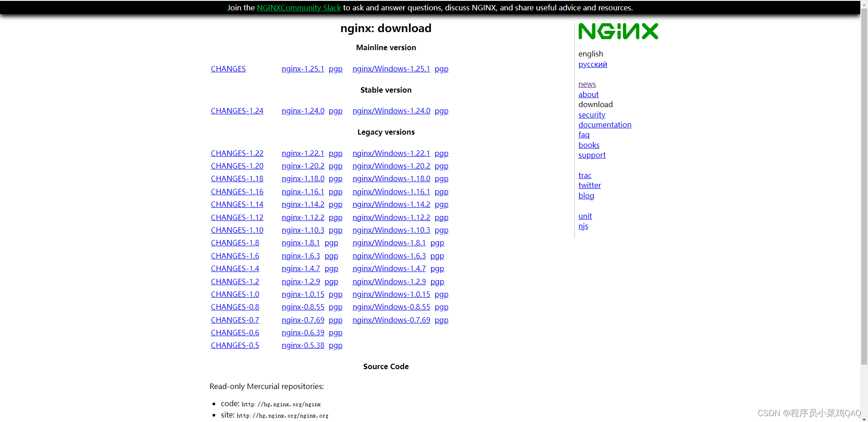Download nginx/Windows-0.8.55

point(391,307)
